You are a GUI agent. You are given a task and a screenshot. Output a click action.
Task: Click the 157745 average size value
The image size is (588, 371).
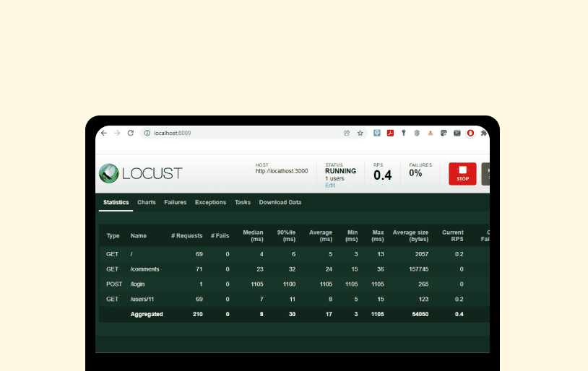[x=418, y=269]
